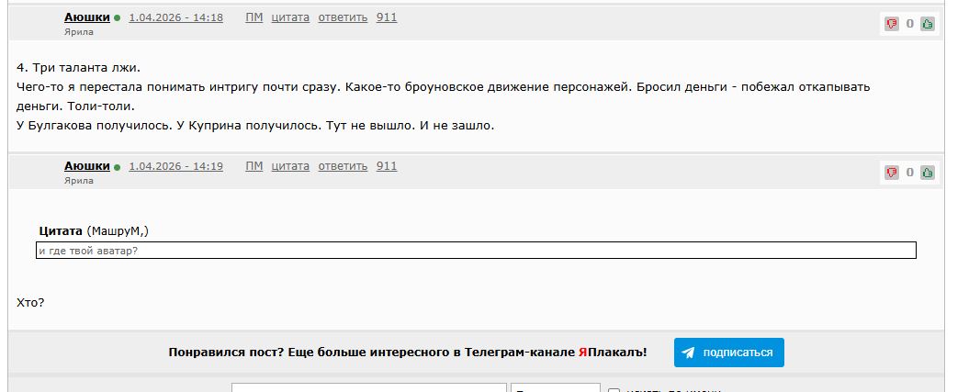Click online status dot in second post
980x392 pixels.
click(x=117, y=167)
